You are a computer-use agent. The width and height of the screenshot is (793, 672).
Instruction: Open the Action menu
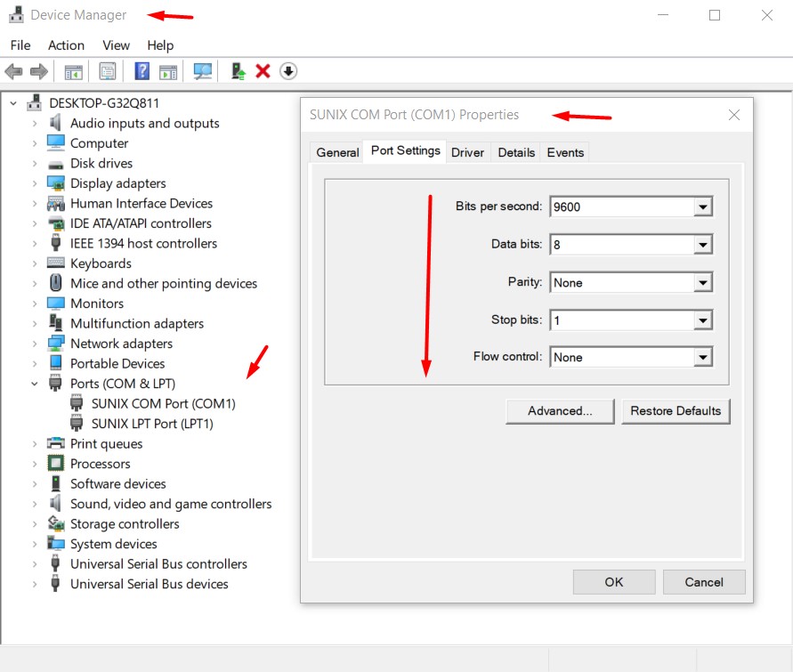pos(66,45)
